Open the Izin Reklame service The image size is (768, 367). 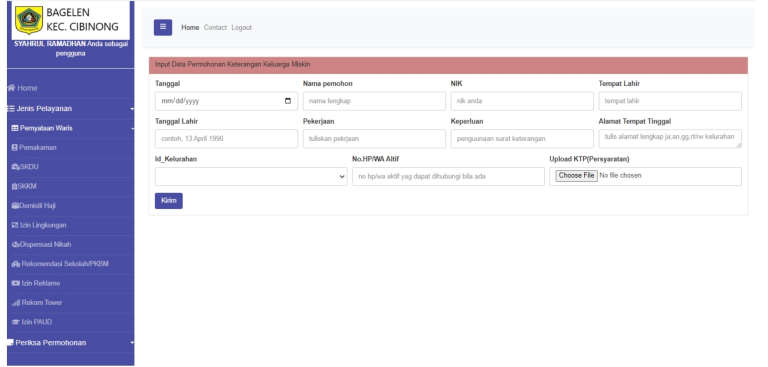71,283
